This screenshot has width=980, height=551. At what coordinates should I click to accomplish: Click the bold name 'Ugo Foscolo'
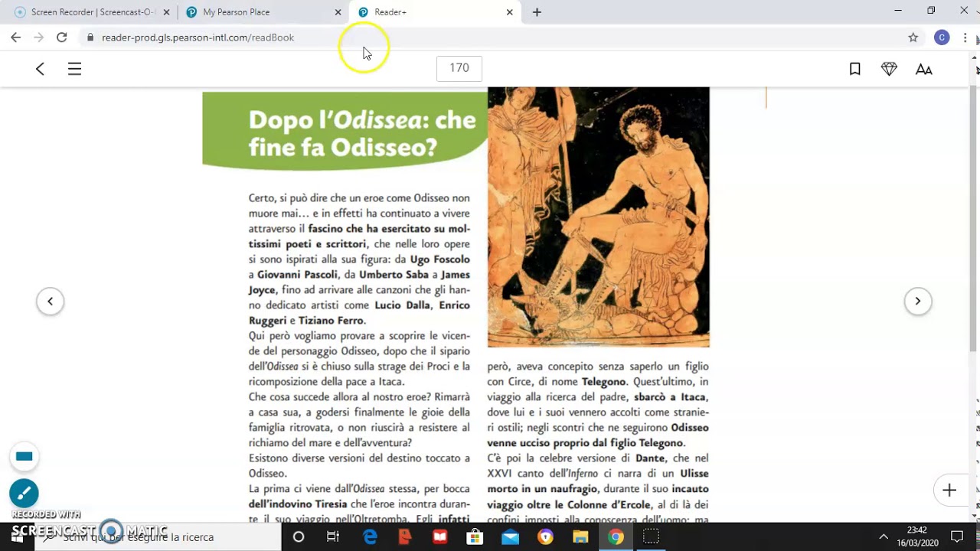tap(440, 259)
